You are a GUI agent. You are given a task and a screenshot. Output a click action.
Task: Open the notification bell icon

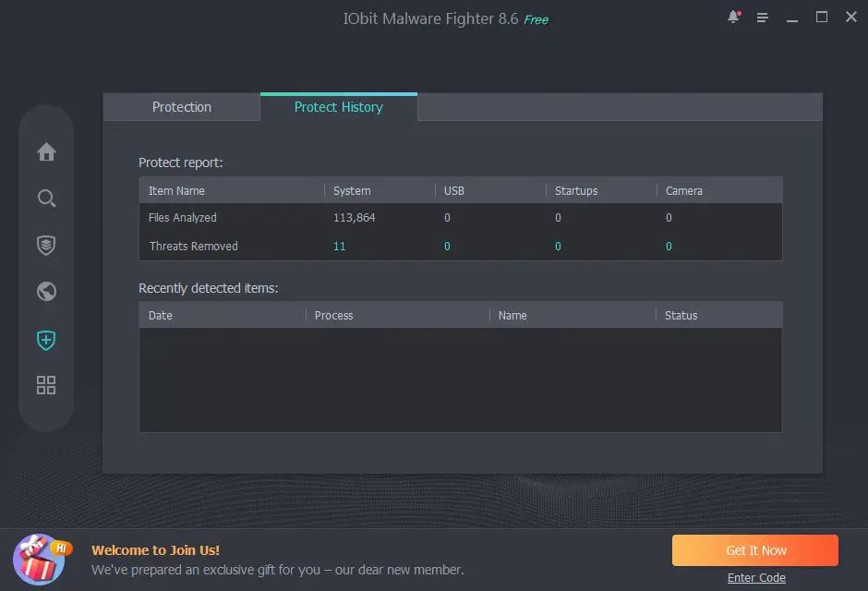click(x=733, y=18)
